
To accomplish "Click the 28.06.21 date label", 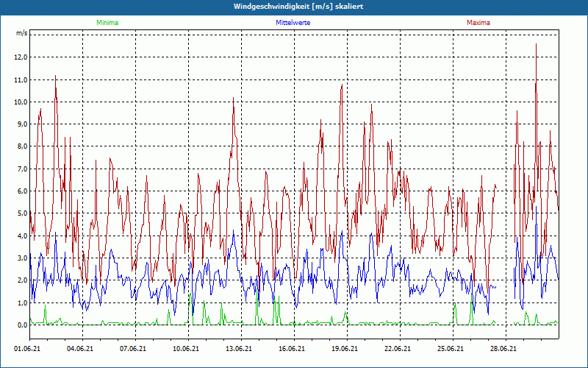I will [x=503, y=349].
